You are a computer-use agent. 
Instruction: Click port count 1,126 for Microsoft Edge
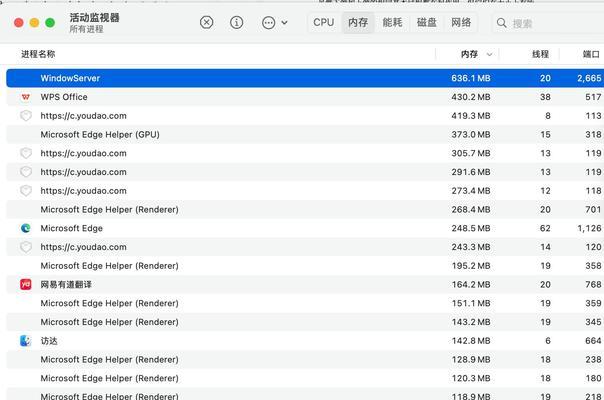(589, 228)
